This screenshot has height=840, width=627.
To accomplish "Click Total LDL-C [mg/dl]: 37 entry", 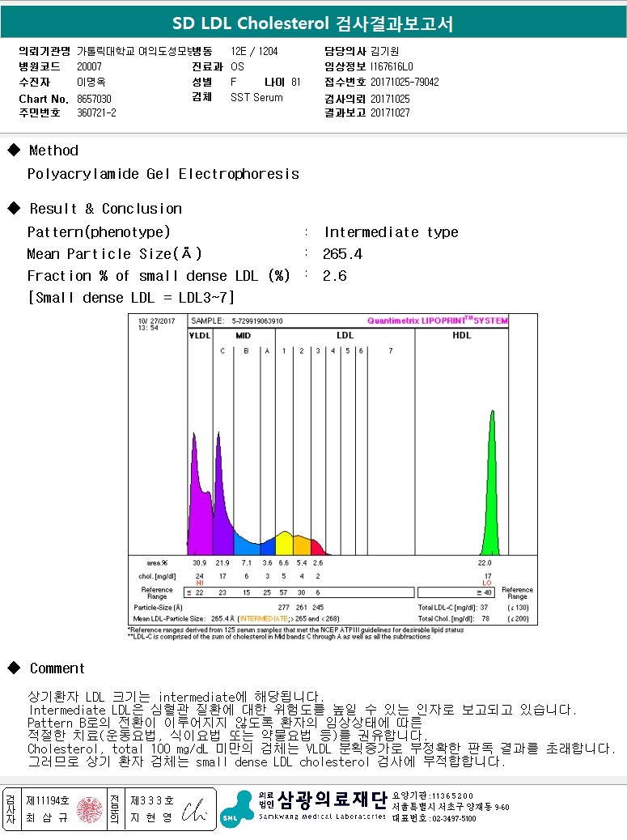I will point(453,608).
